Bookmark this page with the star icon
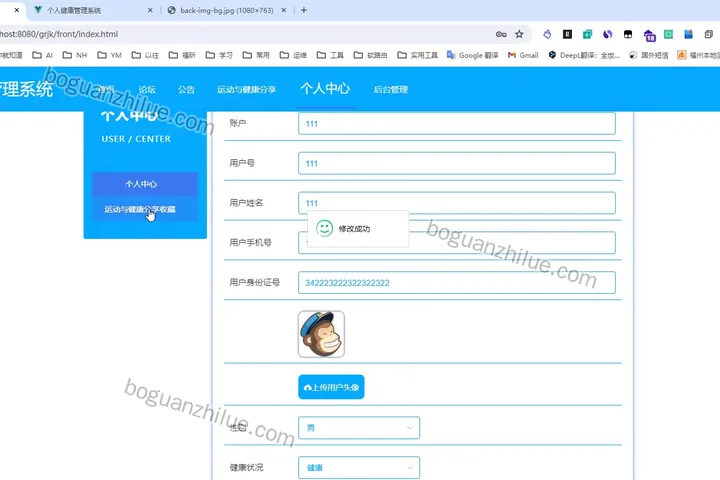720x480 pixels. (x=519, y=34)
